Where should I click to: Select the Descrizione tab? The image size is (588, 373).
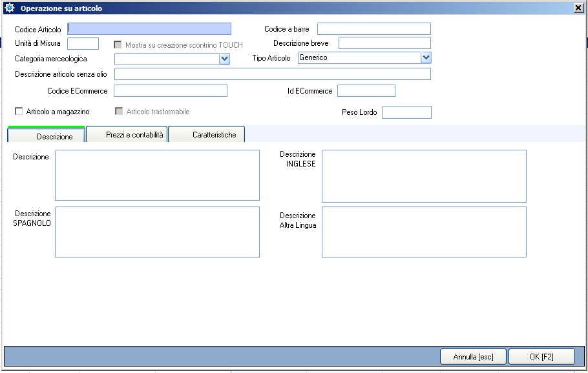[x=46, y=135]
